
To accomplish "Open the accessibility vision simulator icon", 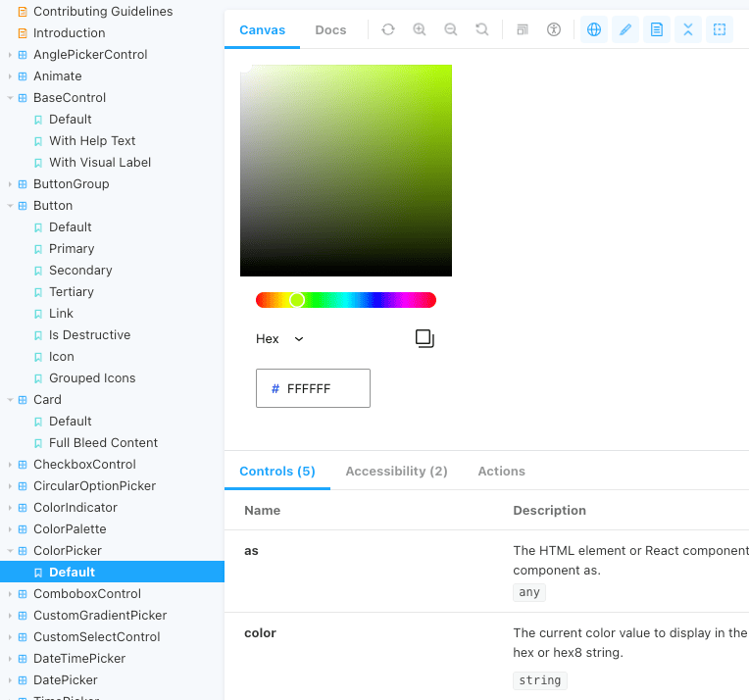I will click(554, 29).
